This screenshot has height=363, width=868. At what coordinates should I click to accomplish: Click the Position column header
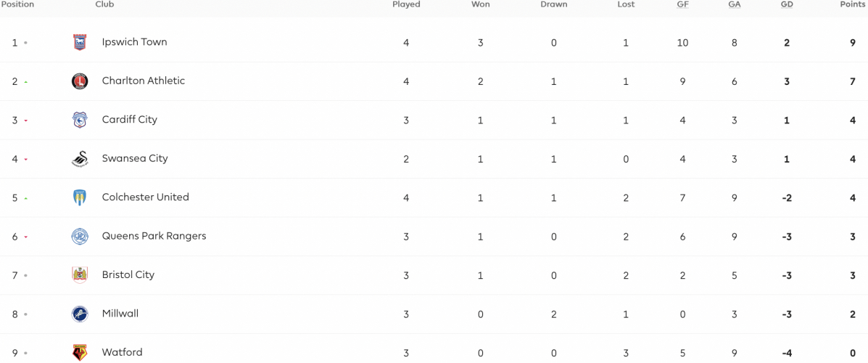coord(17,4)
